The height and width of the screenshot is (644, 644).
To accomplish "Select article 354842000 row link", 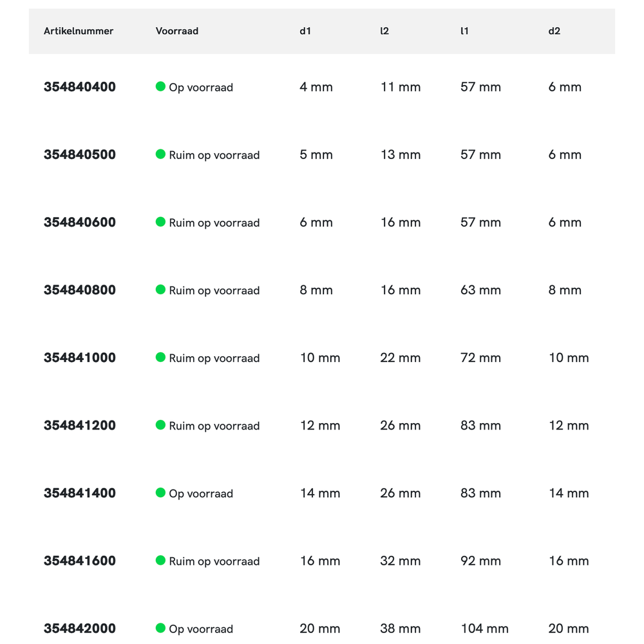I will [80, 628].
